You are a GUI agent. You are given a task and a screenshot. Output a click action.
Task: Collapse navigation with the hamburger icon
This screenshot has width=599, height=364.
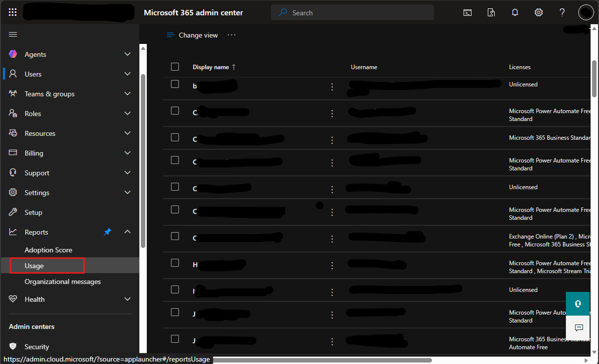coord(13,34)
